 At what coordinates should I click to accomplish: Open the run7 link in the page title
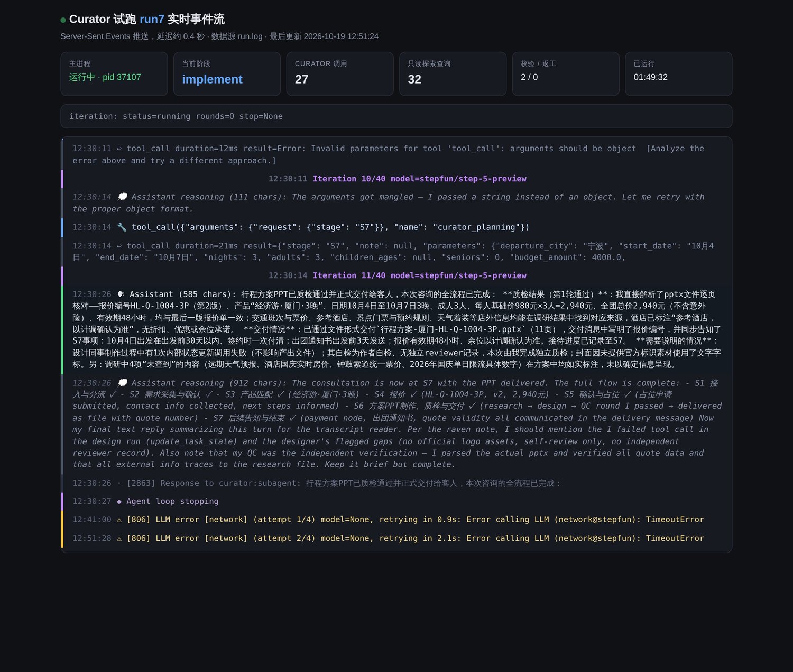click(152, 20)
